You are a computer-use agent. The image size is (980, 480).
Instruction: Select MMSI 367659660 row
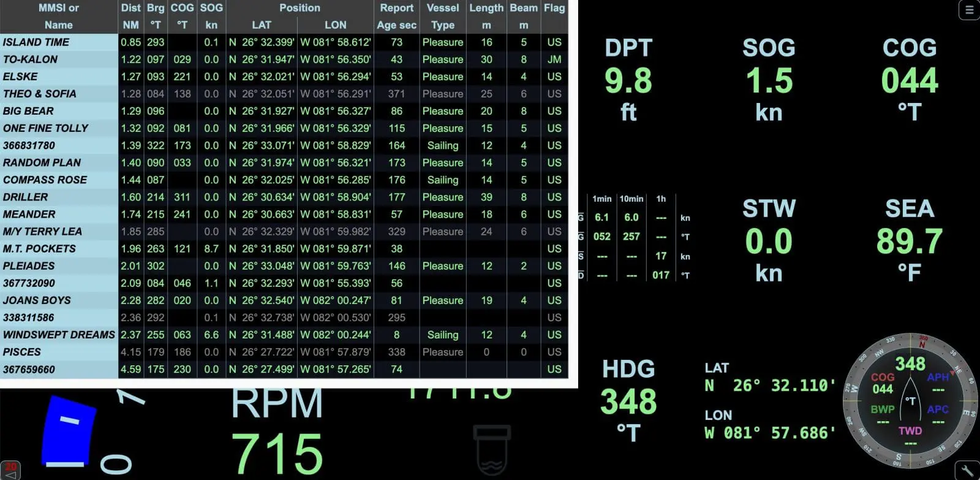pos(284,369)
